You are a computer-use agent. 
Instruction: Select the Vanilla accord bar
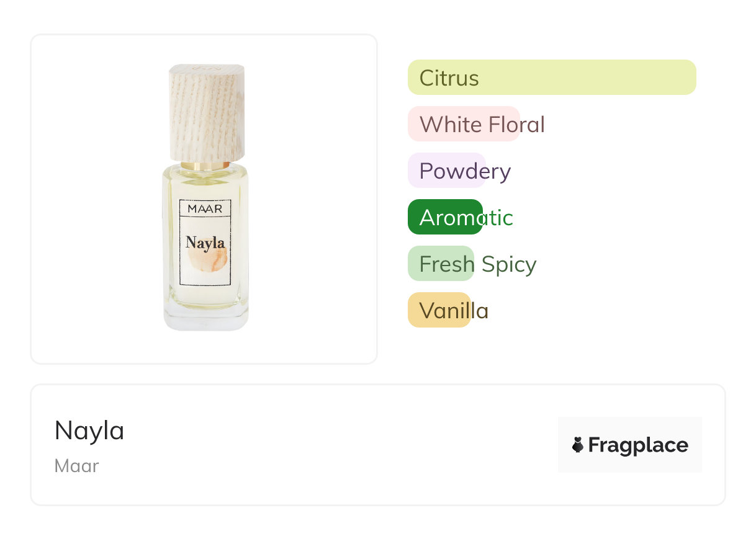point(438,310)
